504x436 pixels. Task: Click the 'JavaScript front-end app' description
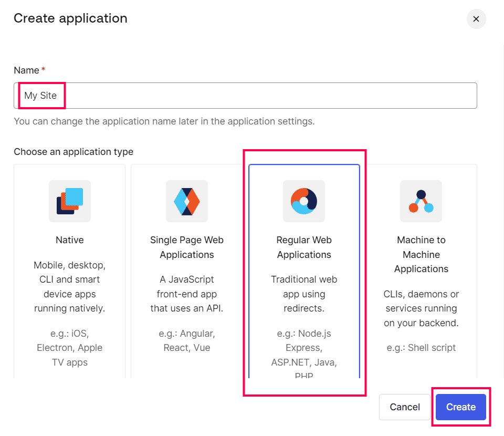click(187, 294)
